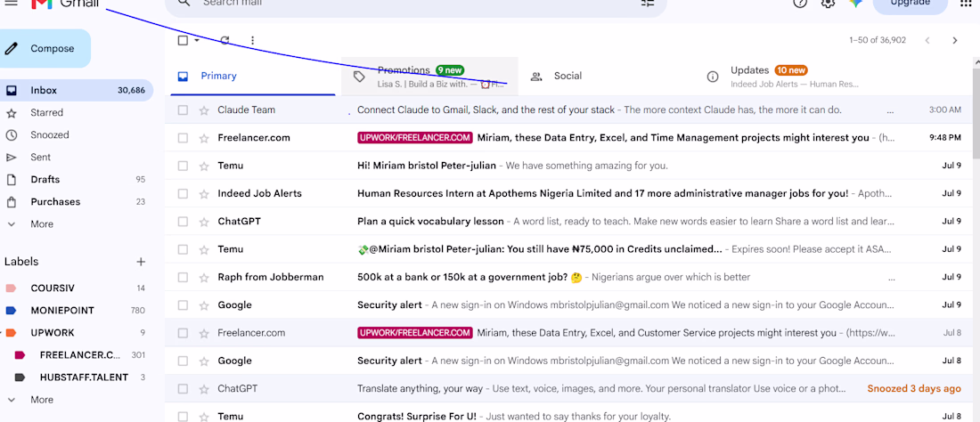Open Settings gear icon
Viewport: 980px width, 422px height.
click(x=829, y=4)
